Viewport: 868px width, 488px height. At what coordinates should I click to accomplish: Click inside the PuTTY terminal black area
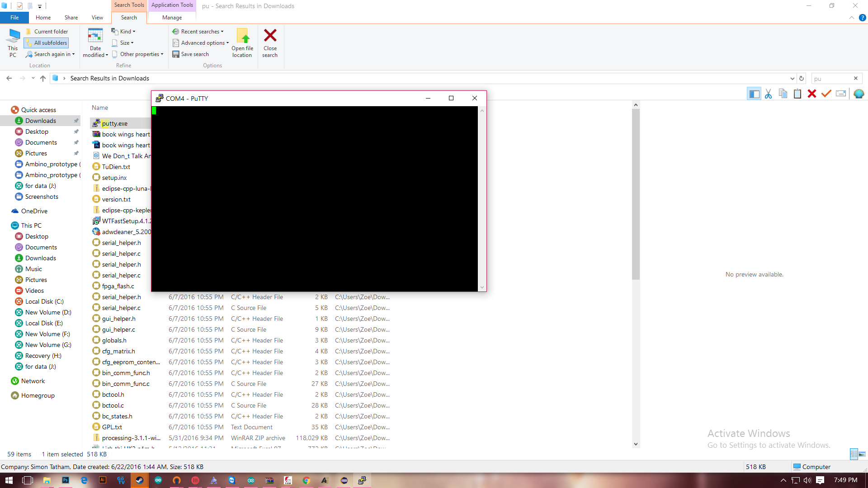(315, 199)
